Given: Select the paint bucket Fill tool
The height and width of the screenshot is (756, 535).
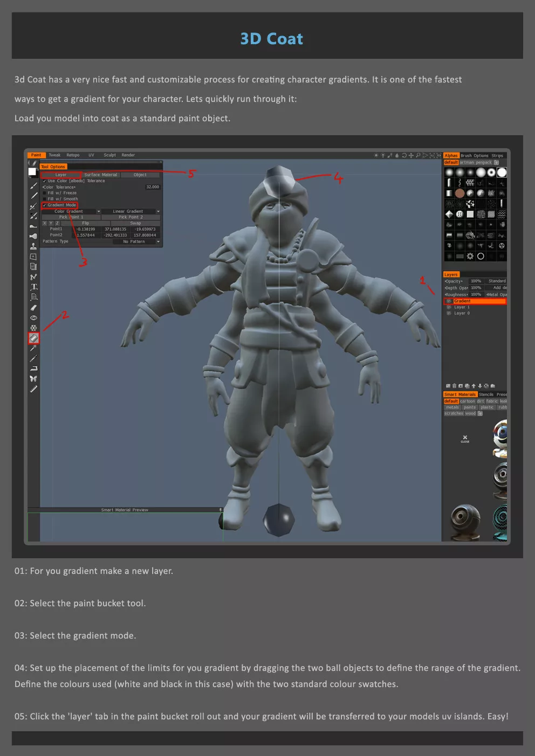Looking at the screenshot, I should pos(33,338).
